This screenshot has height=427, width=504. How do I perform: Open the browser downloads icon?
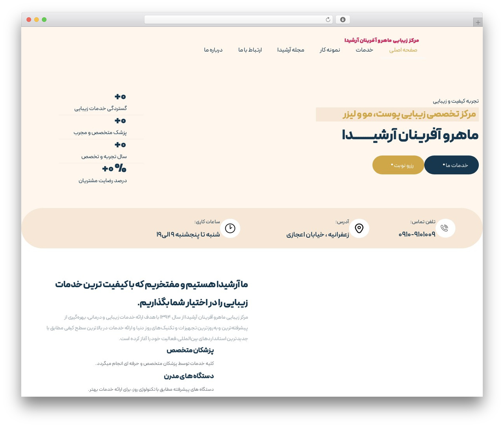pos(343,20)
